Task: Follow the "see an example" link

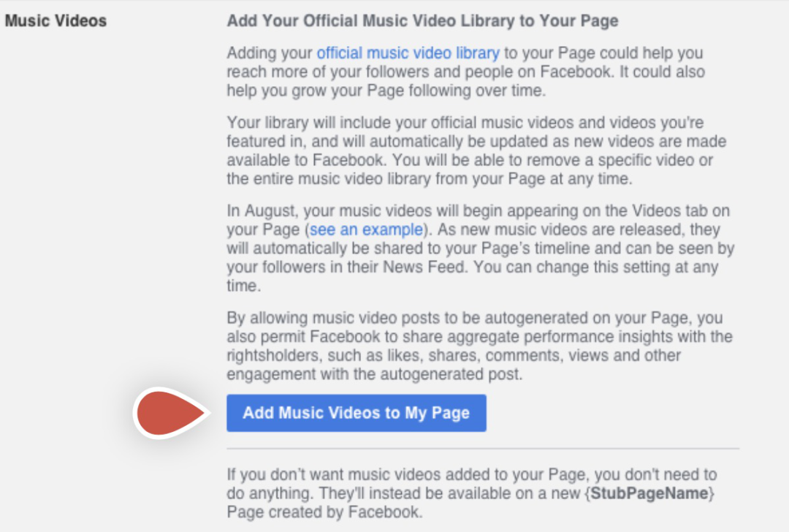Action: pyautogui.click(x=366, y=229)
